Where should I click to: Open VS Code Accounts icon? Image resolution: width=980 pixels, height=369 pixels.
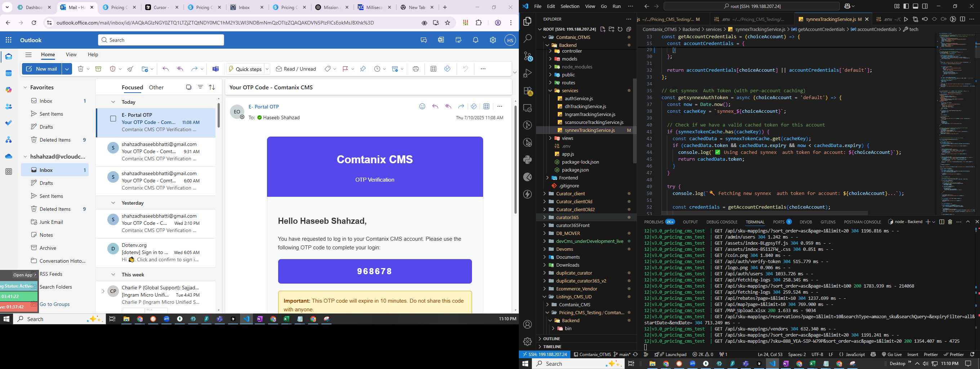click(x=527, y=324)
